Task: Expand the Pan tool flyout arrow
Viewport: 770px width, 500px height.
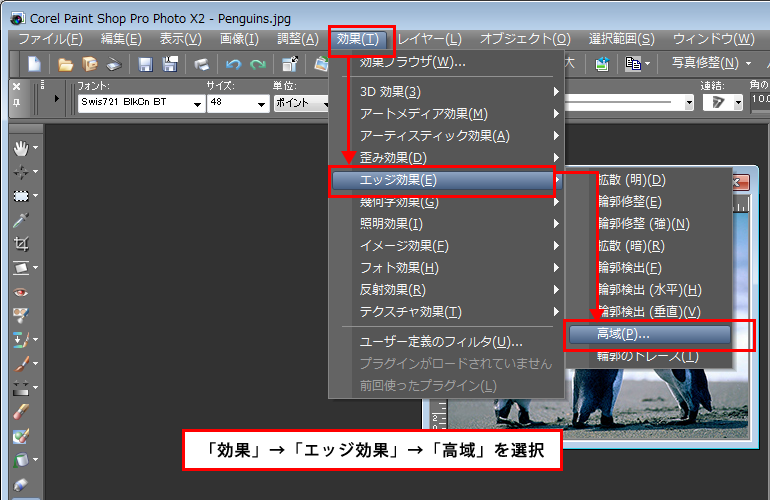Action: [x=35, y=148]
